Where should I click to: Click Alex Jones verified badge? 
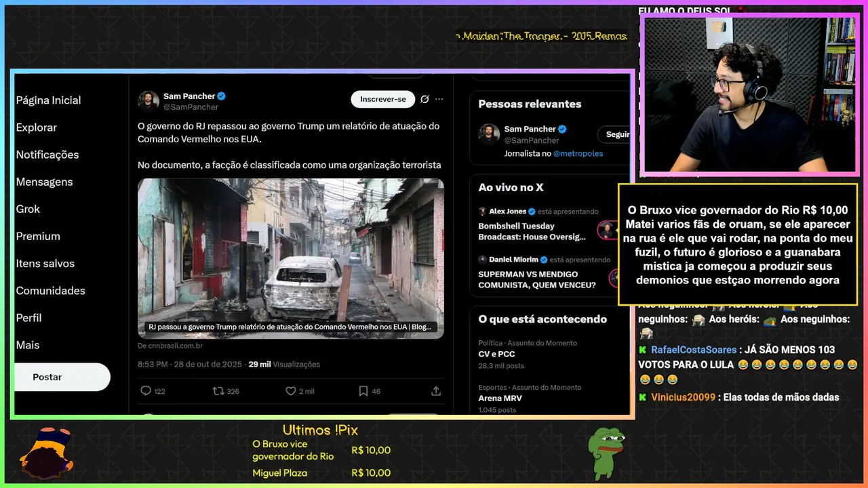(x=532, y=211)
